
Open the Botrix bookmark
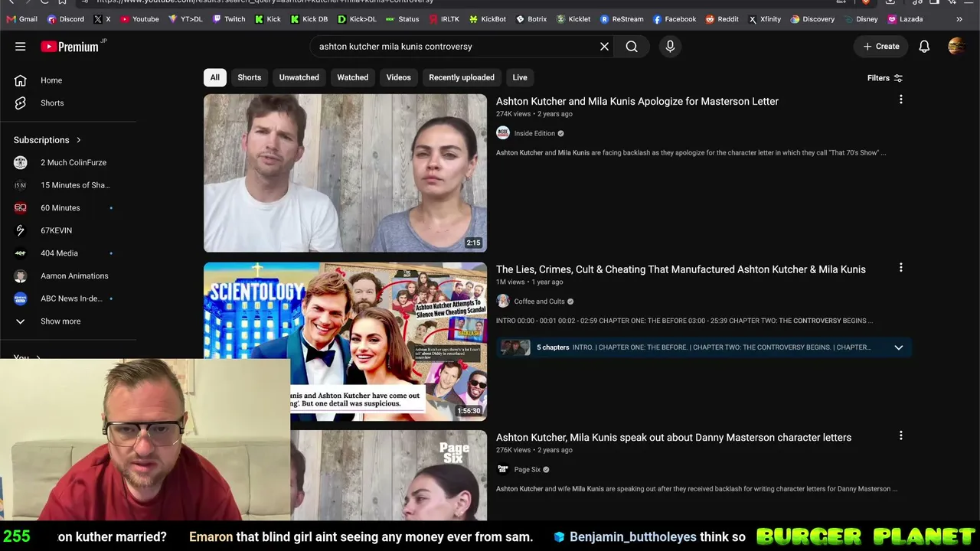(x=531, y=19)
